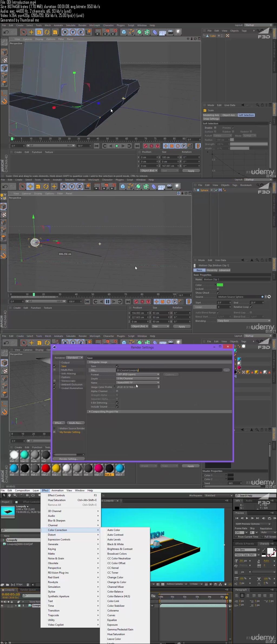The image size is (277, 644).
Task: Add Cube primitive icon in Cube frame toolbar
Action: click(124, 32)
